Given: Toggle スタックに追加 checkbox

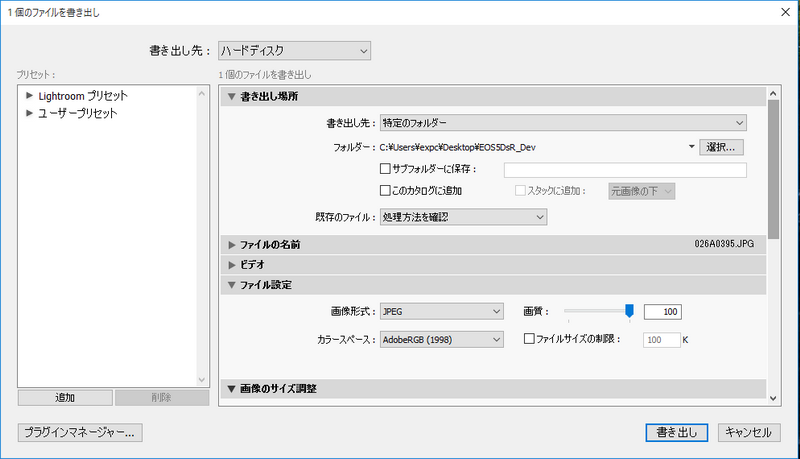Looking at the screenshot, I should tap(520, 190).
